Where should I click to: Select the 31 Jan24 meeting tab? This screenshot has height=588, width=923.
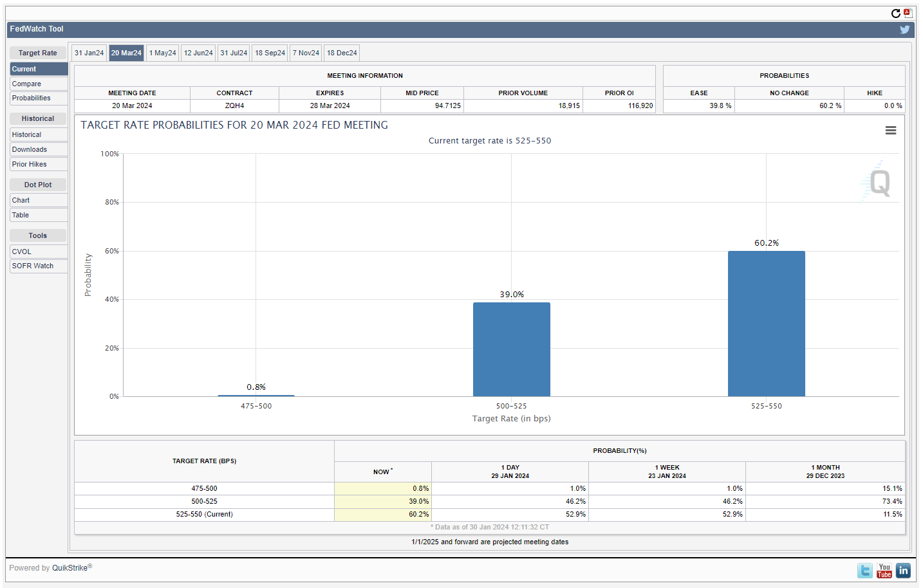(x=89, y=53)
